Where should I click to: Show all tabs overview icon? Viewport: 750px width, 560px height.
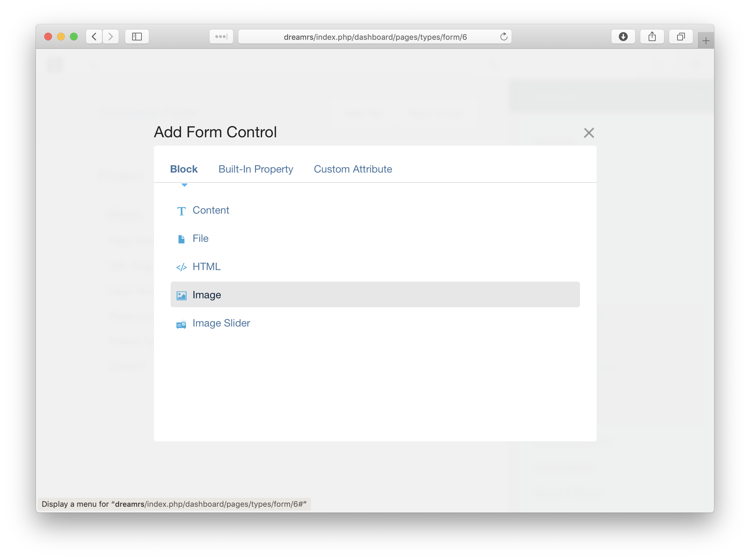point(680,37)
